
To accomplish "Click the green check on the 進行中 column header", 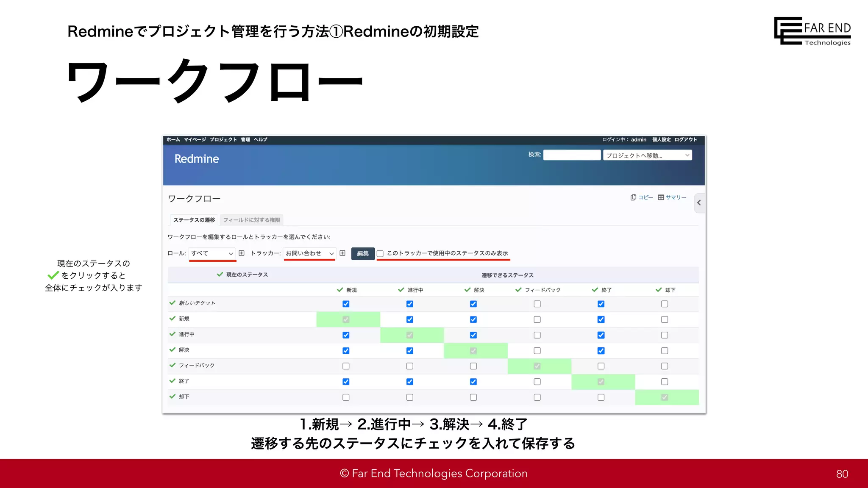I will pyautogui.click(x=401, y=290).
